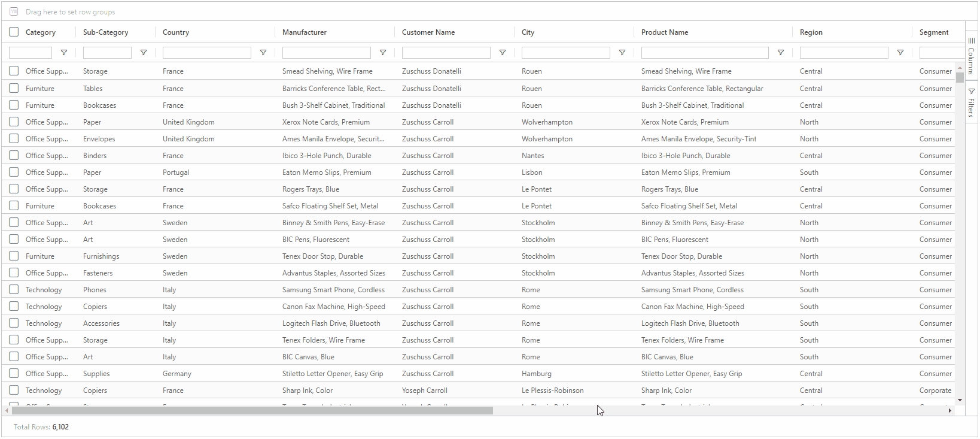Open the Country column filter icon
The height and width of the screenshot is (439, 980).
(x=263, y=53)
